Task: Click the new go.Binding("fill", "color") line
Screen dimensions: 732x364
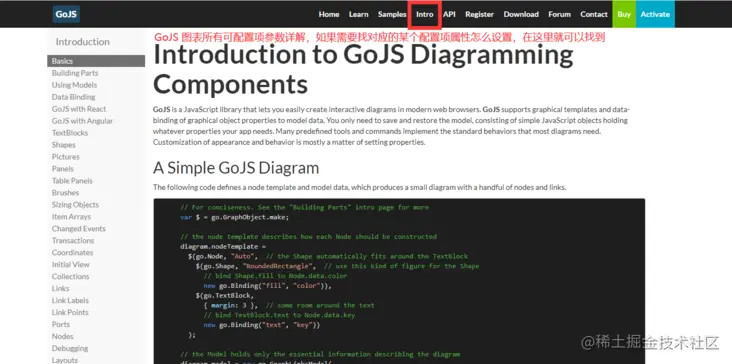Action: 267,286
